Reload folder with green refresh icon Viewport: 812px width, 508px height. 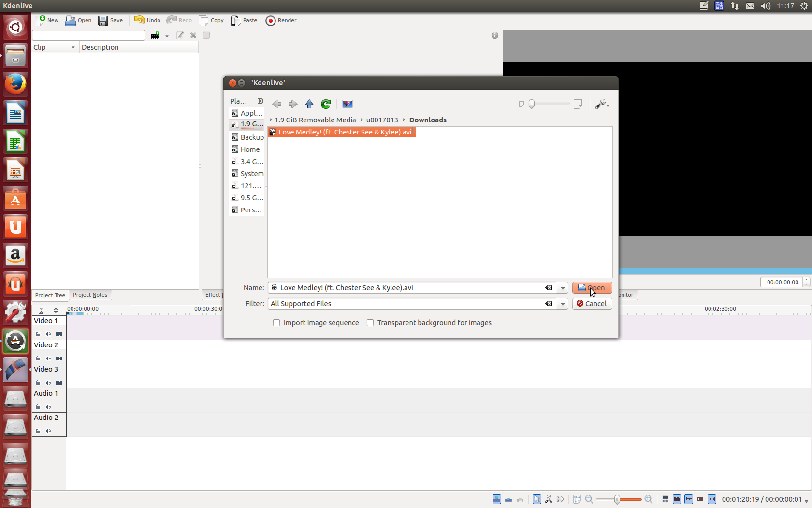[x=326, y=104]
